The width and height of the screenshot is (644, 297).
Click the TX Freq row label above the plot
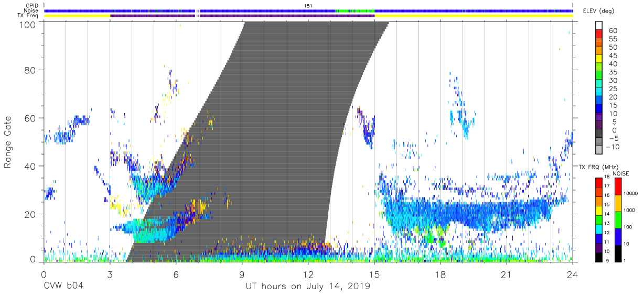28,16
